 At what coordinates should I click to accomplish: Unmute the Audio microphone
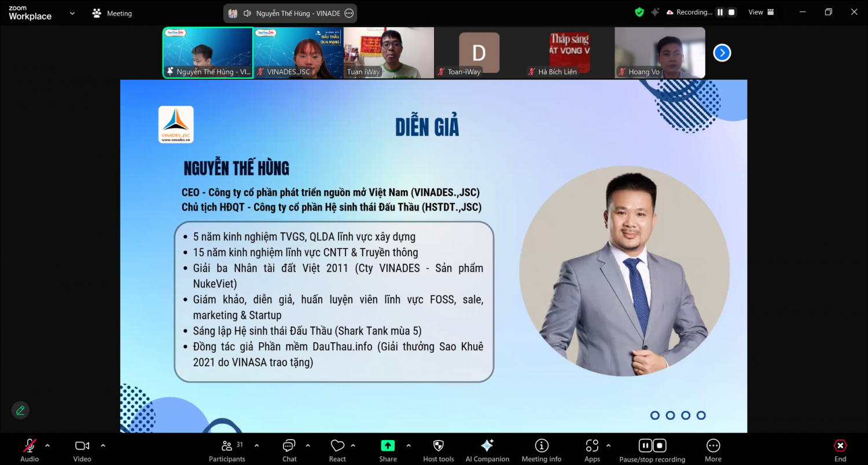pyautogui.click(x=30, y=451)
